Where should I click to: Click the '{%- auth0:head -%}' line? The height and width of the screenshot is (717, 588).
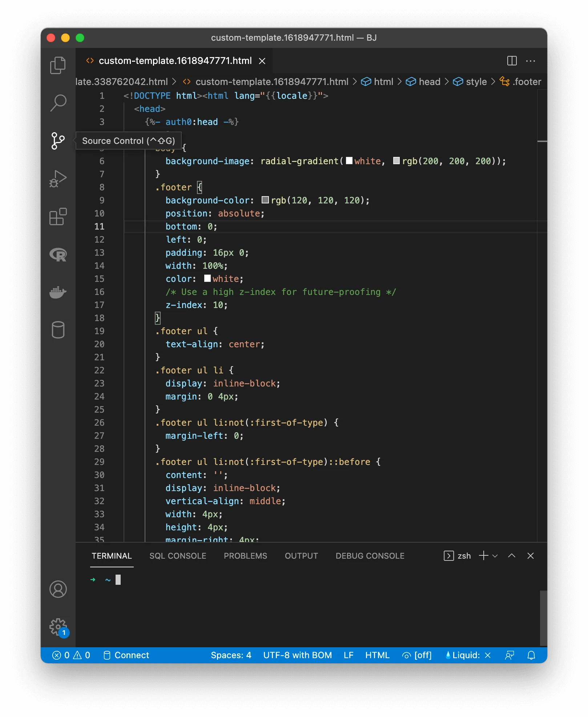tap(192, 122)
